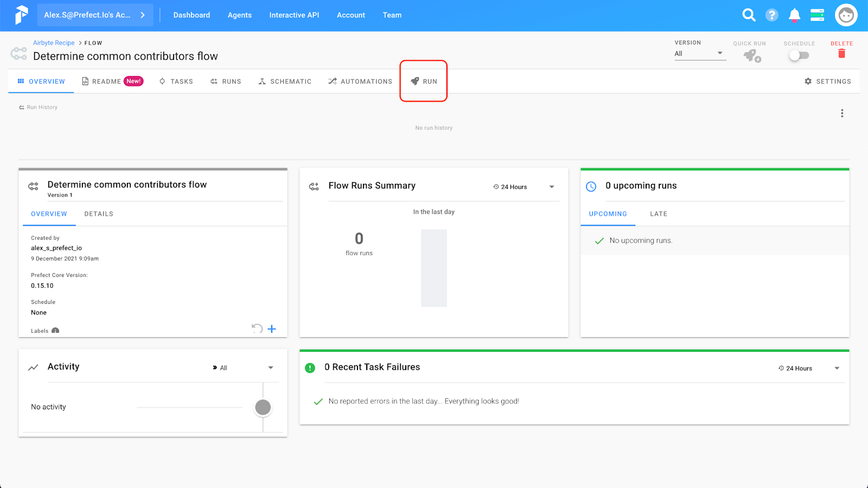Open Settings for this flow
This screenshot has width=868, height=488.
(827, 81)
